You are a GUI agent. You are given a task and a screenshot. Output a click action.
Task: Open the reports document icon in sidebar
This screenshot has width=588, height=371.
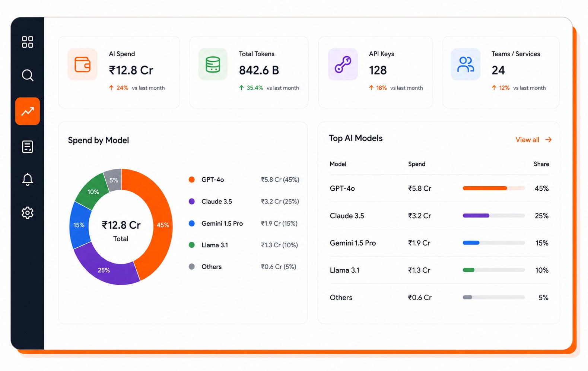tap(28, 147)
